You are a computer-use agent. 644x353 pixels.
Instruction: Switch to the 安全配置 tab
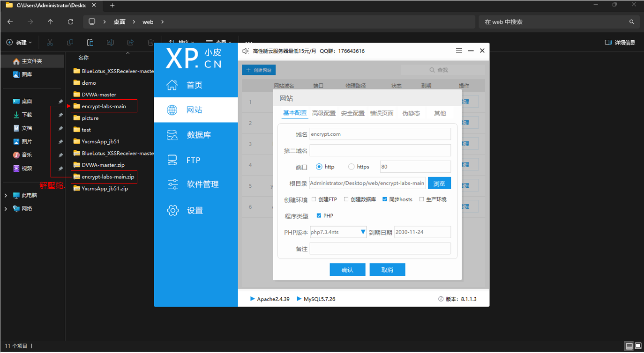[x=353, y=113]
